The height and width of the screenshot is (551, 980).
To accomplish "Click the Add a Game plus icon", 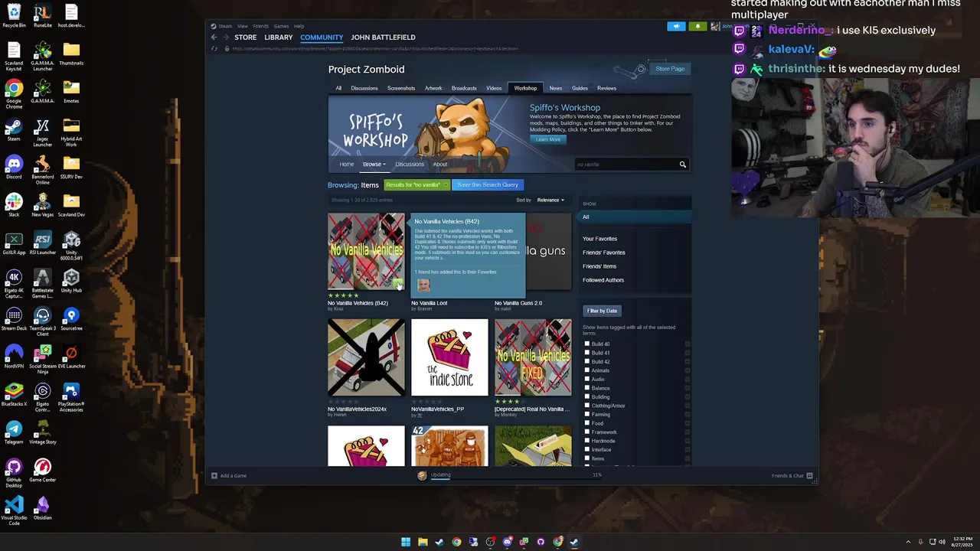I will pyautogui.click(x=214, y=476).
